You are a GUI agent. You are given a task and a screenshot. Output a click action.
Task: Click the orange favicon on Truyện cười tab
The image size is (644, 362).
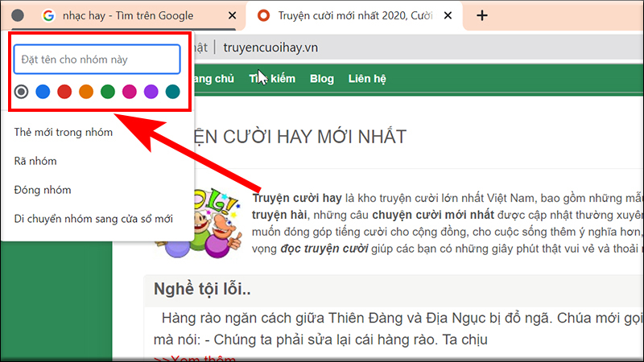(263, 15)
